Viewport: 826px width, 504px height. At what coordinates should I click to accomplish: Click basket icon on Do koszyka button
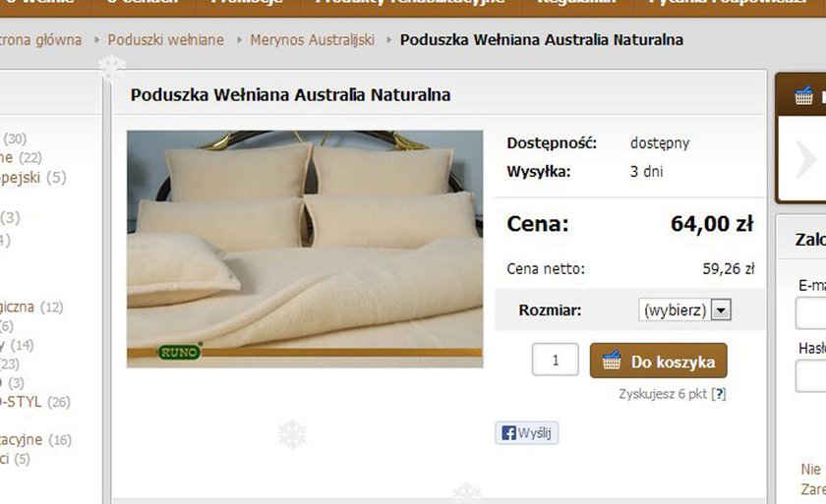pos(612,361)
